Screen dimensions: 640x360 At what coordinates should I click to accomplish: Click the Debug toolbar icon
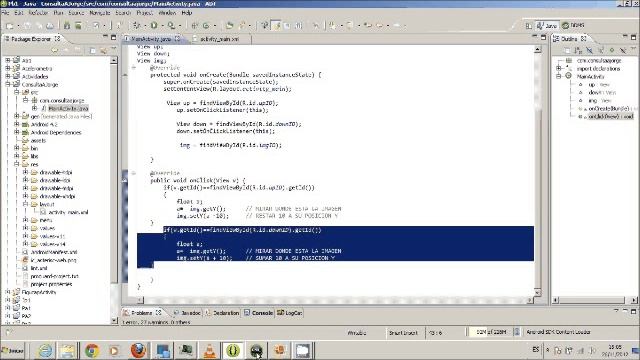(137, 25)
